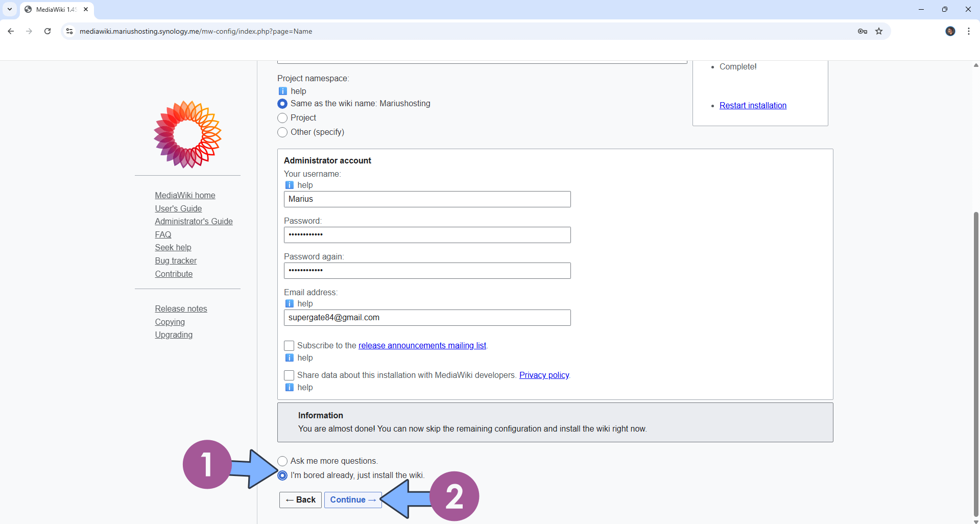980x524 pixels.
Task: Open the Chrome three-dot menu
Action: point(969,31)
